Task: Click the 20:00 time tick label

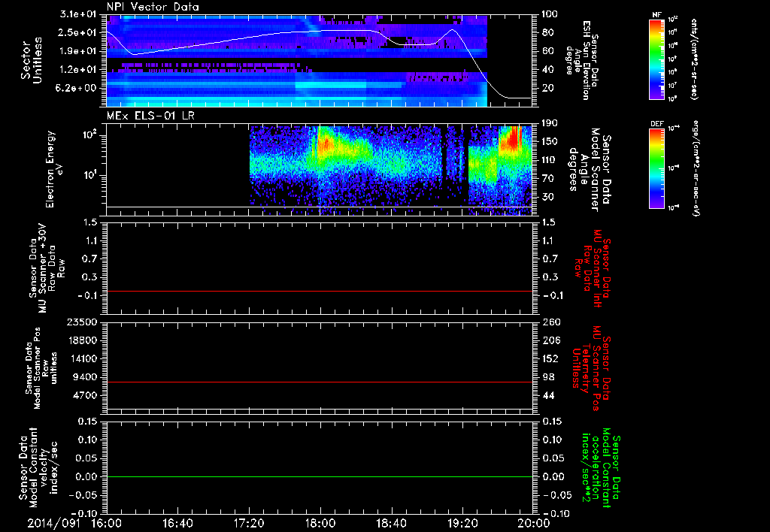Action: [x=534, y=523]
